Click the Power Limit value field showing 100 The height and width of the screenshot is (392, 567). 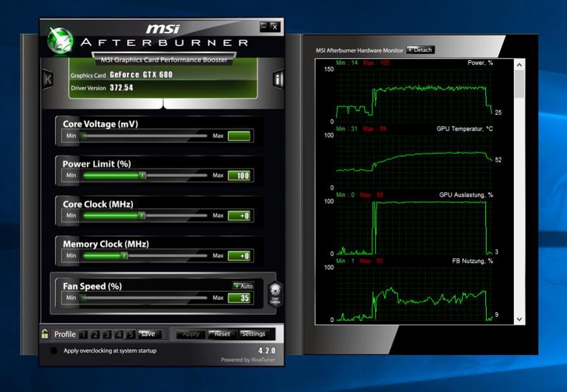coord(239,176)
